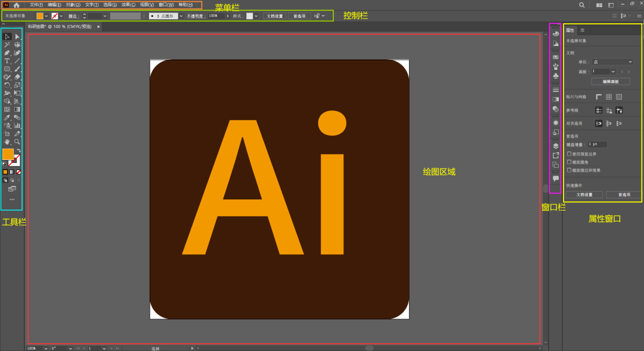Screen dimensions: 644x351
Task: Open the Comments panel in dock
Action: pyautogui.click(x=556, y=178)
